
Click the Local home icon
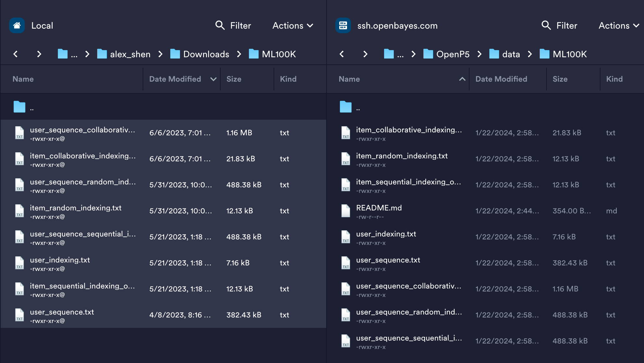point(17,25)
